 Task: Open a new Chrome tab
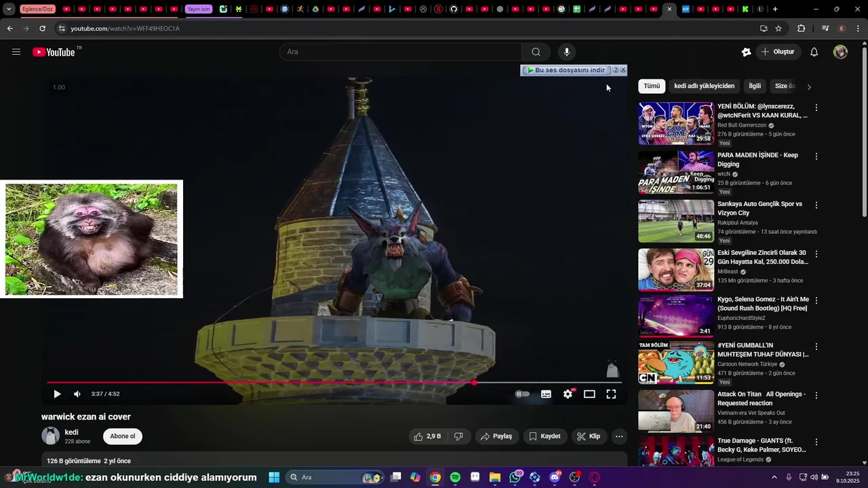pos(775,9)
